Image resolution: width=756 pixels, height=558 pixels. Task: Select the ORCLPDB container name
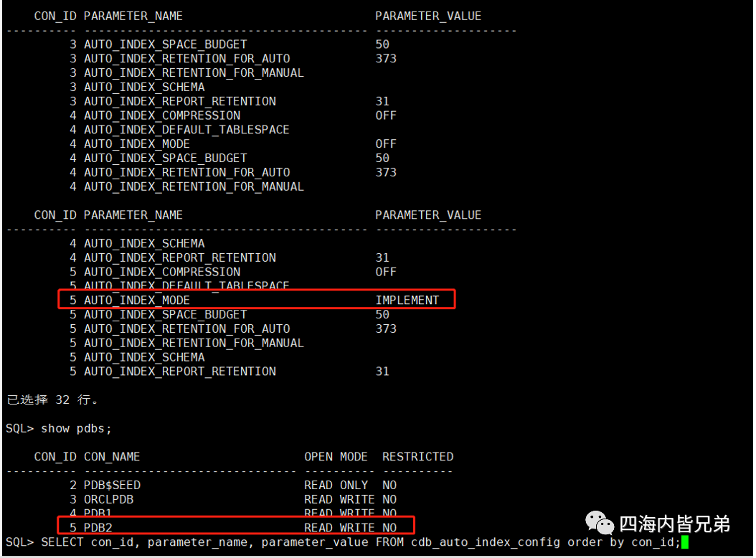click(108, 500)
